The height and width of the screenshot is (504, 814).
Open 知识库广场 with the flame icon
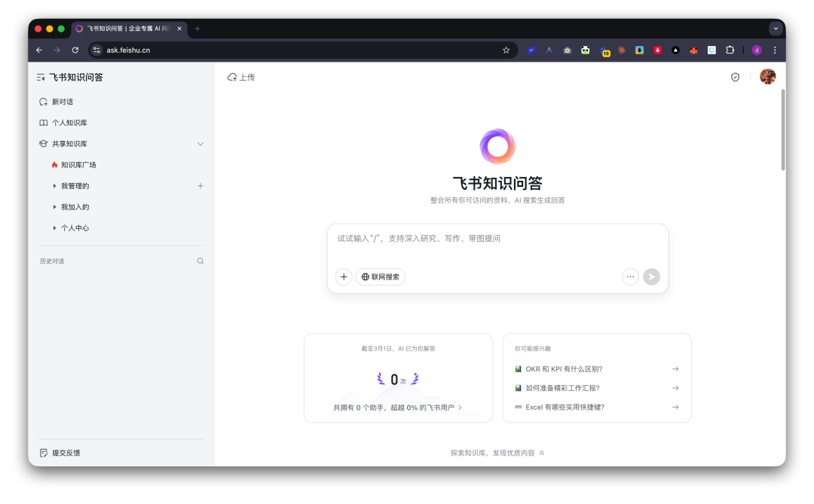pos(76,164)
